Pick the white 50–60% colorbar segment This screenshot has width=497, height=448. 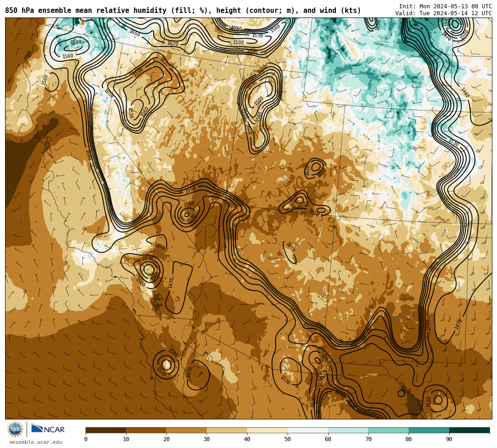click(308, 430)
